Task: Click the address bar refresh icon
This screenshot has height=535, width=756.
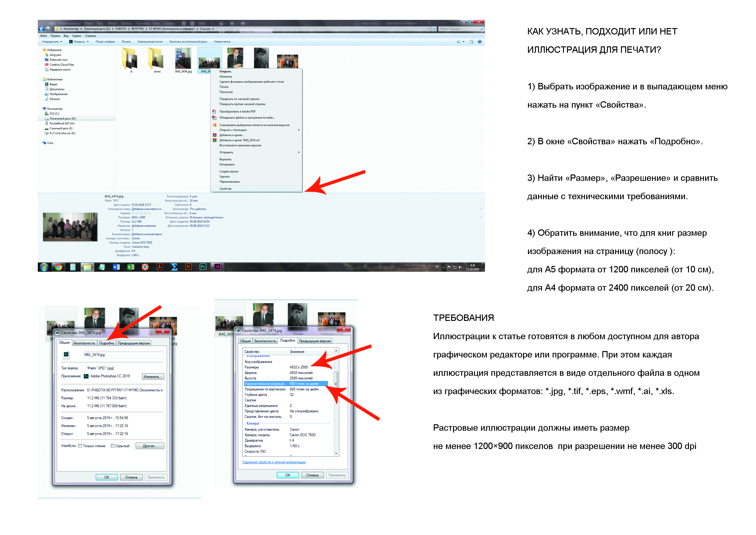Action: pyautogui.click(x=434, y=29)
